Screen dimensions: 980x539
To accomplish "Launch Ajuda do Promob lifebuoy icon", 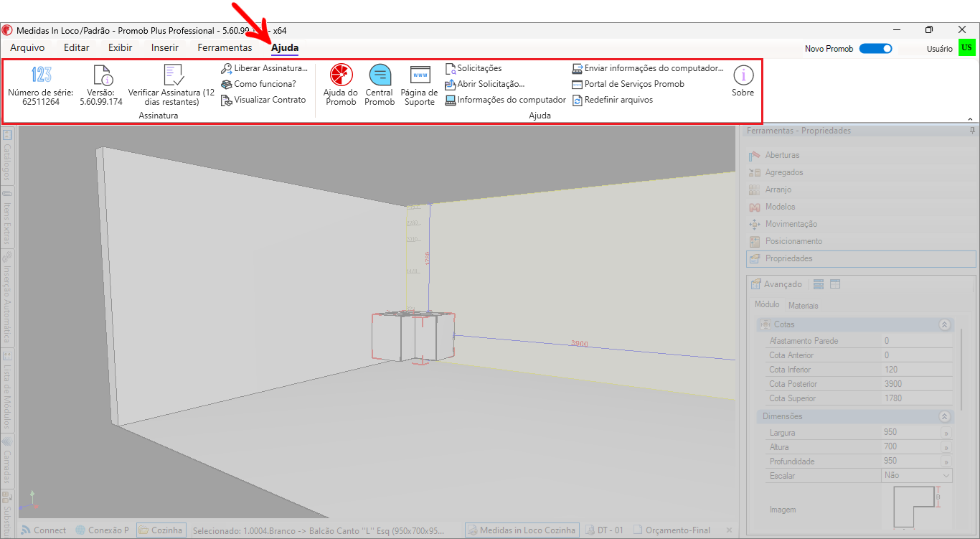I will (341, 75).
